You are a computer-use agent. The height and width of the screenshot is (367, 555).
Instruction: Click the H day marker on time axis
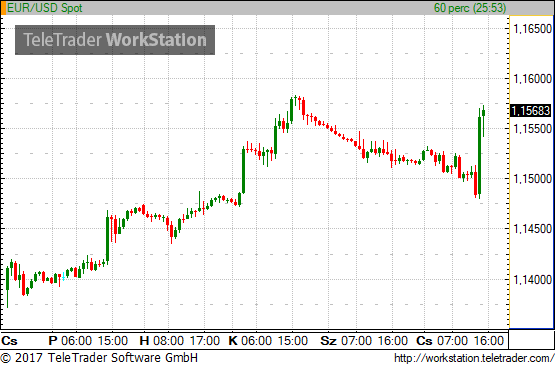144,341
